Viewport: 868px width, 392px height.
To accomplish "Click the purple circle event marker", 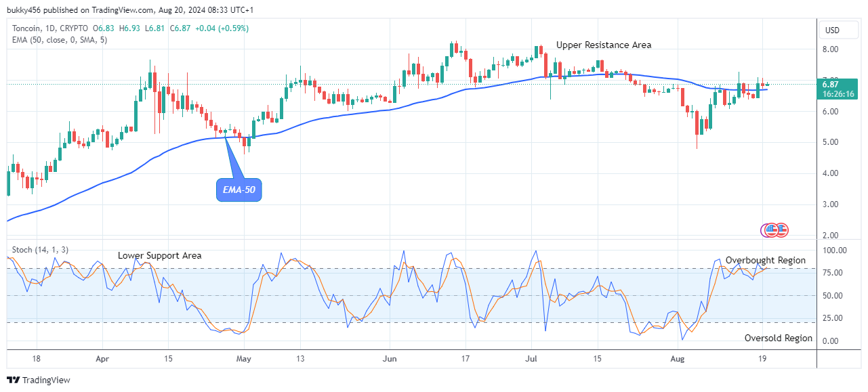I will point(769,230).
